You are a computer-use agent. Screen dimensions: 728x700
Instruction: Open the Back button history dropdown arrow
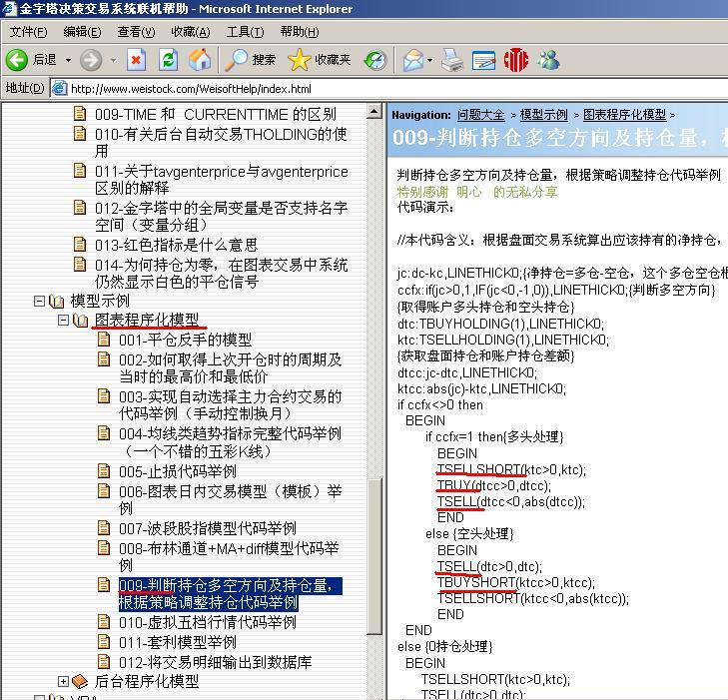coord(68,61)
